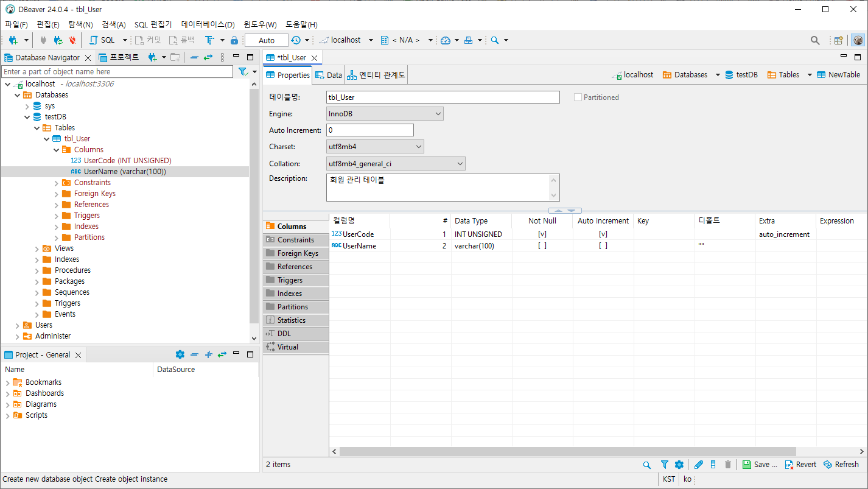Image resolution: width=868 pixels, height=489 pixels.
Task: Click the Auto Increment value field
Action: click(370, 130)
